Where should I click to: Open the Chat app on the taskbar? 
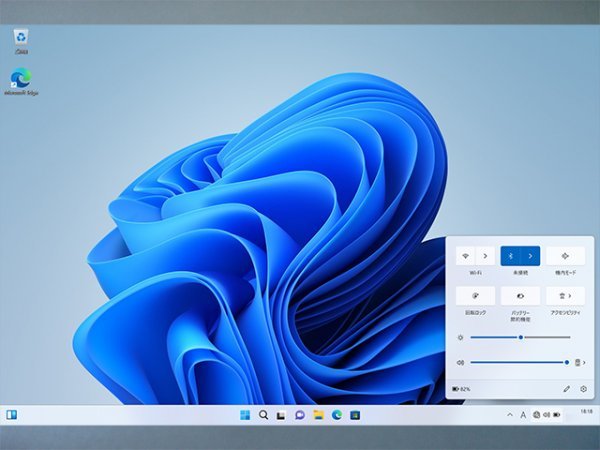point(300,415)
